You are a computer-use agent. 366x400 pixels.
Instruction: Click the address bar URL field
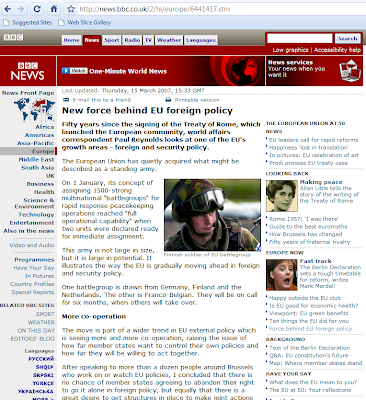pos(222,9)
